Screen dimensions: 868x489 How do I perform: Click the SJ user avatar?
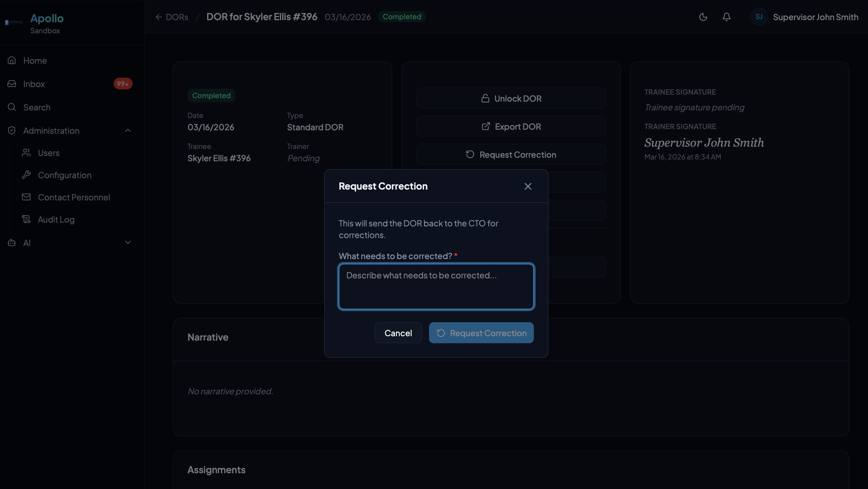pos(758,17)
